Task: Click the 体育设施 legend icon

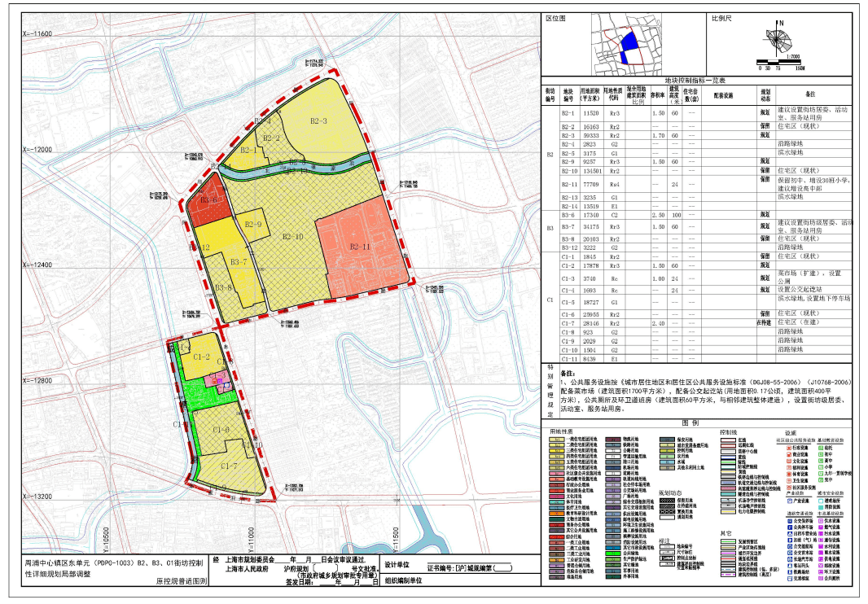Action: 789,474
